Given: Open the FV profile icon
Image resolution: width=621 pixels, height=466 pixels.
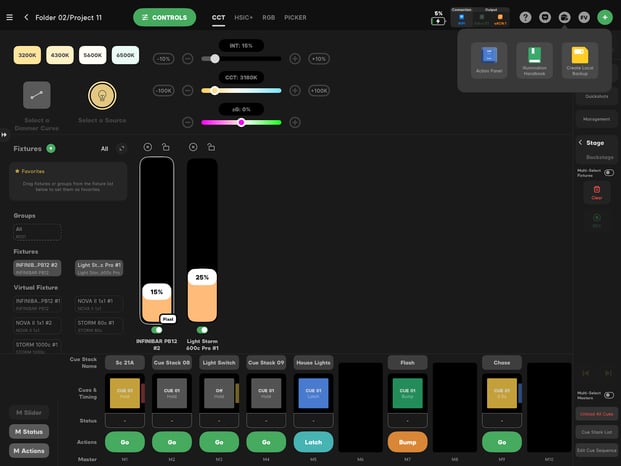Looking at the screenshot, I should pyautogui.click(x=584, y=17).
